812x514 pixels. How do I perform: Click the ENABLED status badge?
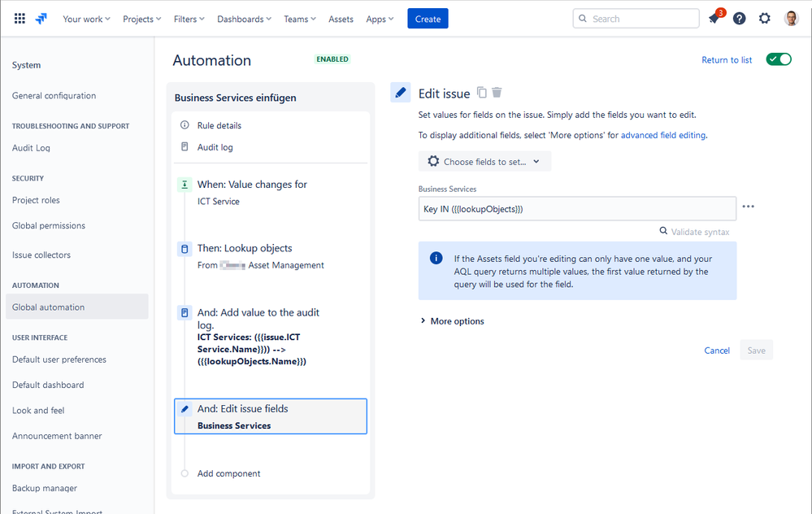[332, 59]
